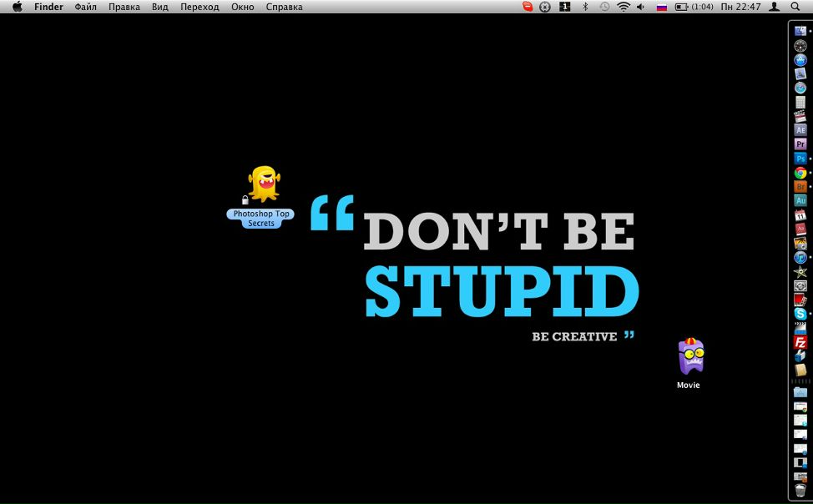
Task: Switch keyboard layout via Russian flag
Action: (x=661, y=7)
